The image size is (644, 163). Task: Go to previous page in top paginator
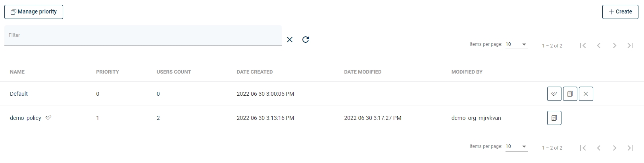(599, 45)
